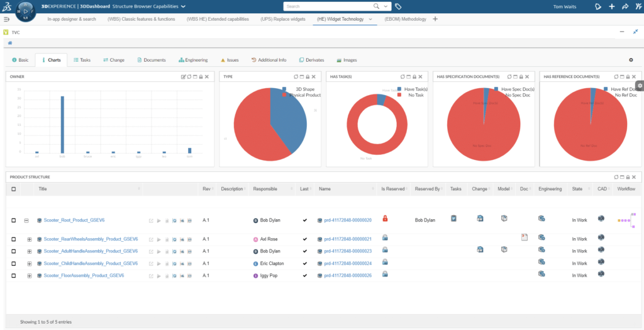
Task: Open Scooter_Root_Product_GSEV6 title link
Action: point(74,220)
